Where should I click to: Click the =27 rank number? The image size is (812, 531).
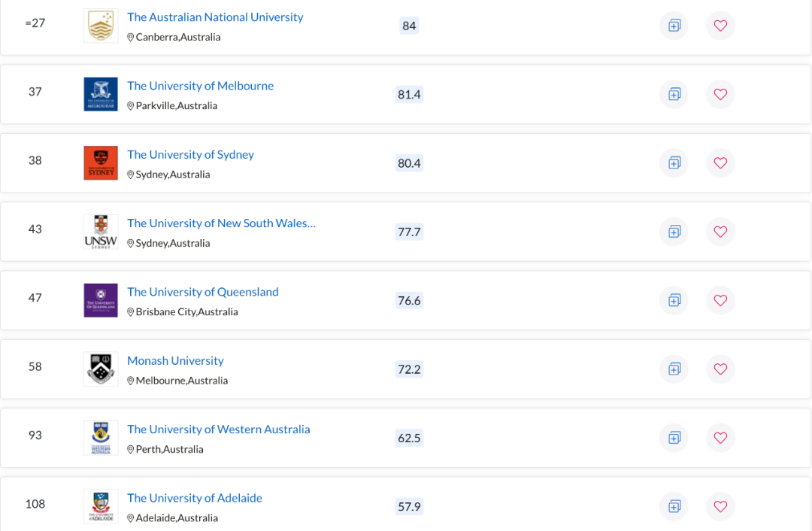35,23
